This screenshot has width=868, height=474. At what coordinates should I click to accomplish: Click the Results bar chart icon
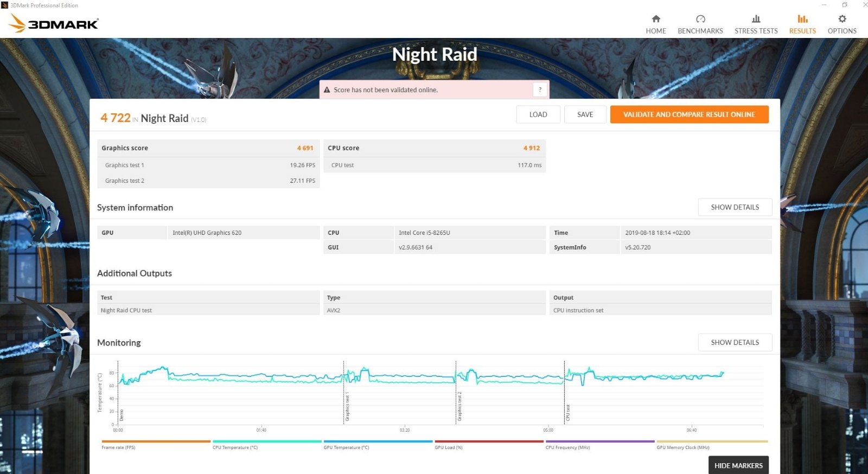point(802,18)
